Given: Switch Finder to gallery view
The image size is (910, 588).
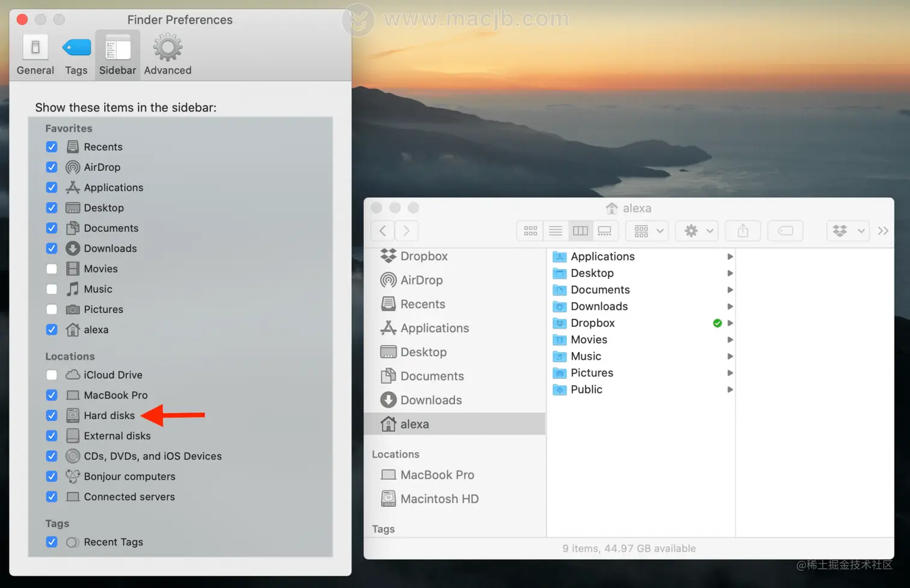Looking at the screenshot, I should 605,231.
